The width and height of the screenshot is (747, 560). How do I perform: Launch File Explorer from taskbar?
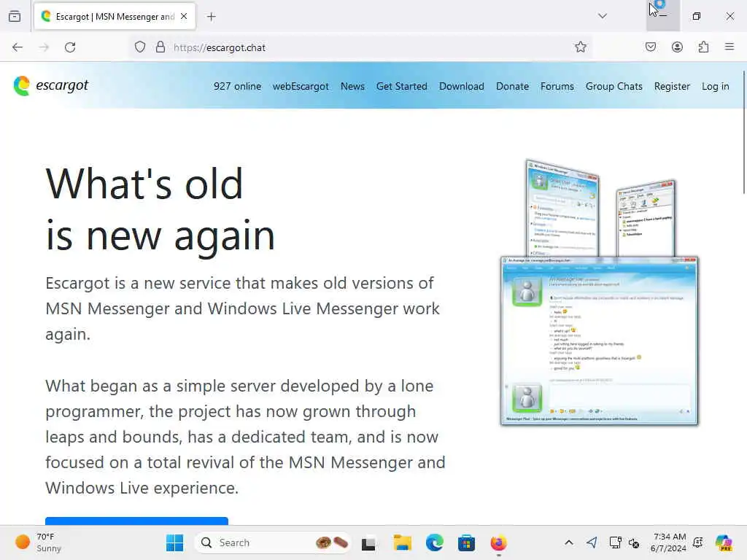tap(402, 542)
